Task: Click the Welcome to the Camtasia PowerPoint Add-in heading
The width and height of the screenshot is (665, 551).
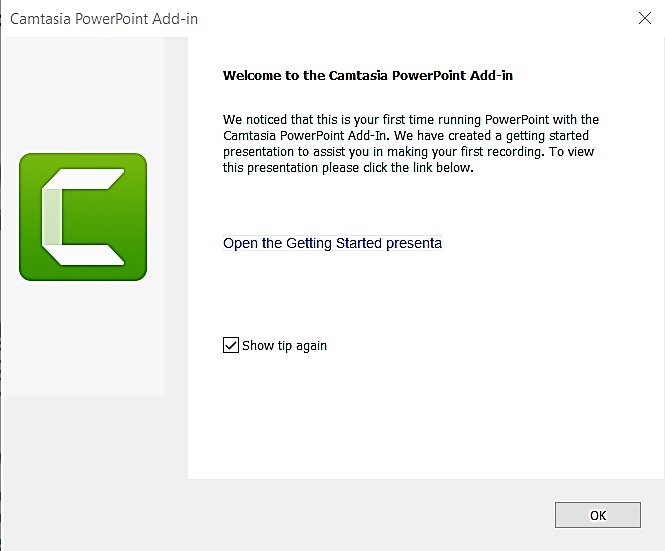Action: [368, 76]
